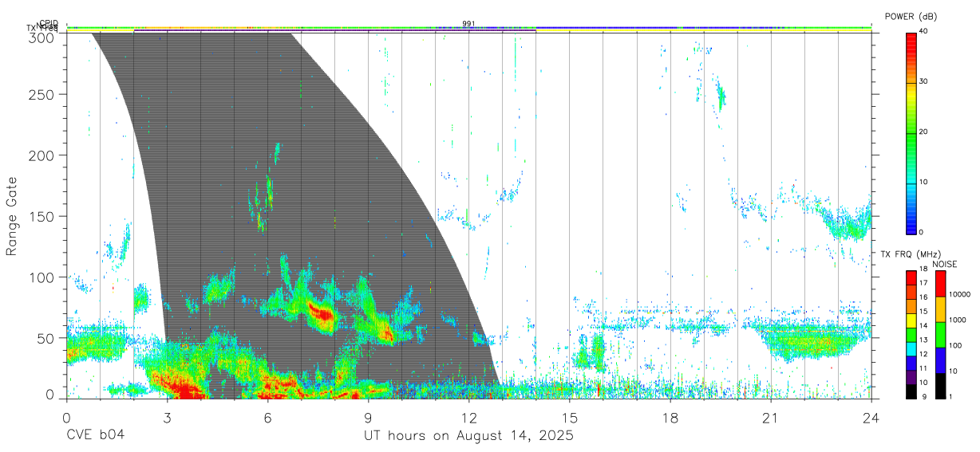Click the 40 label on POWER scale
This screenshot has width=980, height=452.
coord(924,31)
